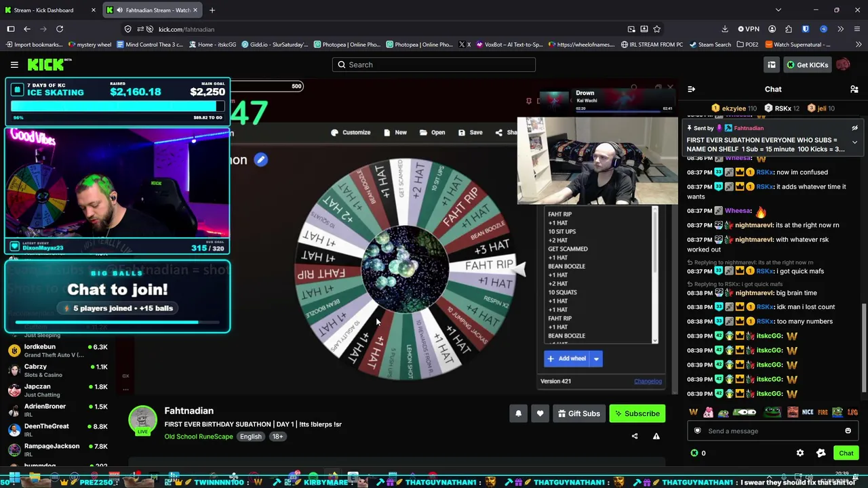Image resolution: width=868 pixels, height=488 pixels.
Task: Reload the browser page
Action: (x=60, y=29)
